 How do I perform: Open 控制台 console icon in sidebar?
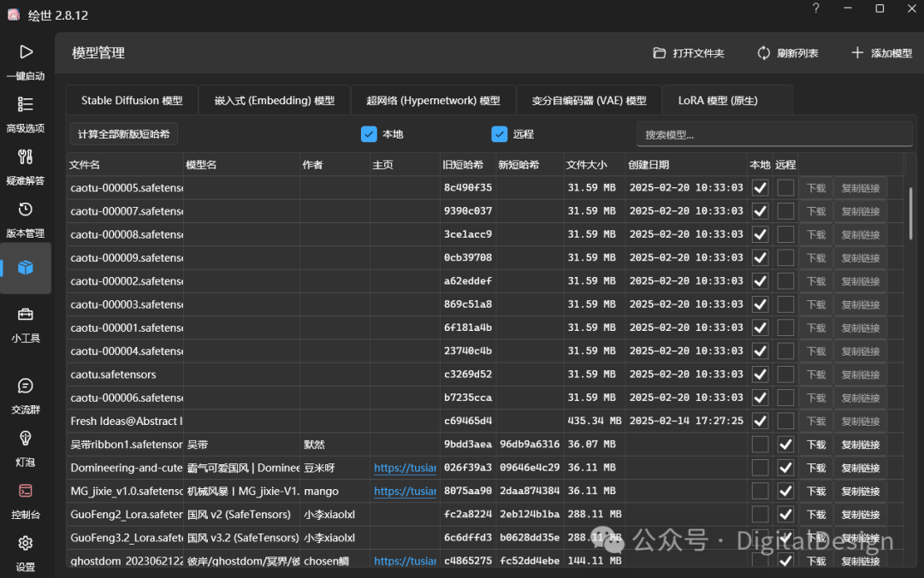(26, 491)
